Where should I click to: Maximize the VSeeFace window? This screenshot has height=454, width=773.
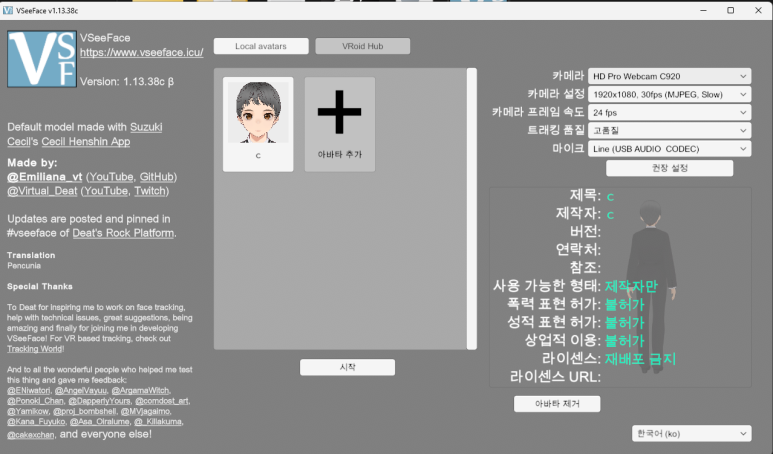coord(731,10)
